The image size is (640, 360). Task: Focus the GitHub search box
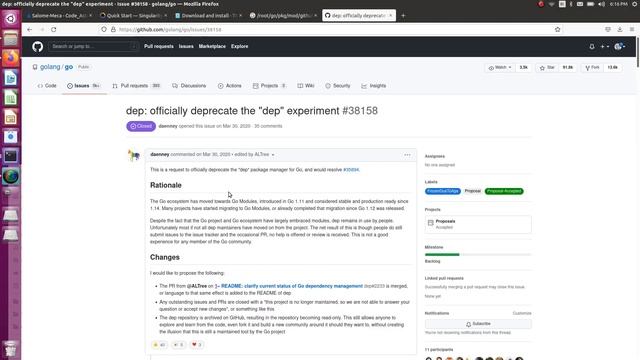coord(93,47)
